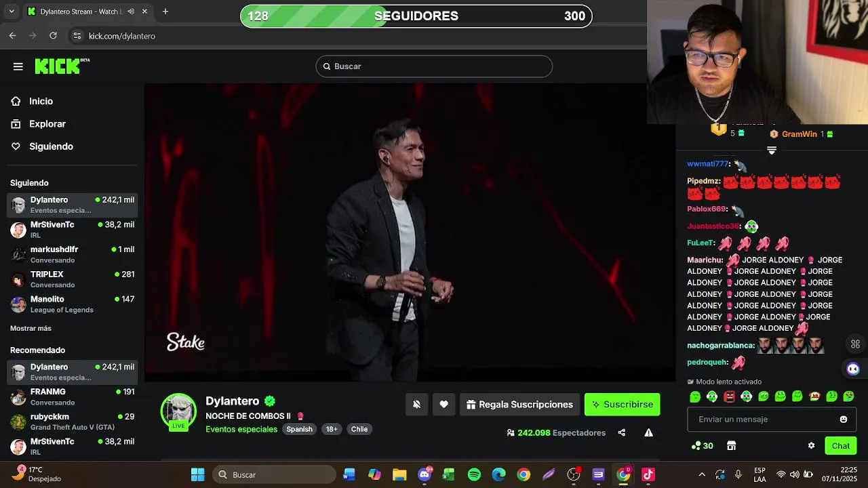Click the channel points balance 30

tap(703, 445)
